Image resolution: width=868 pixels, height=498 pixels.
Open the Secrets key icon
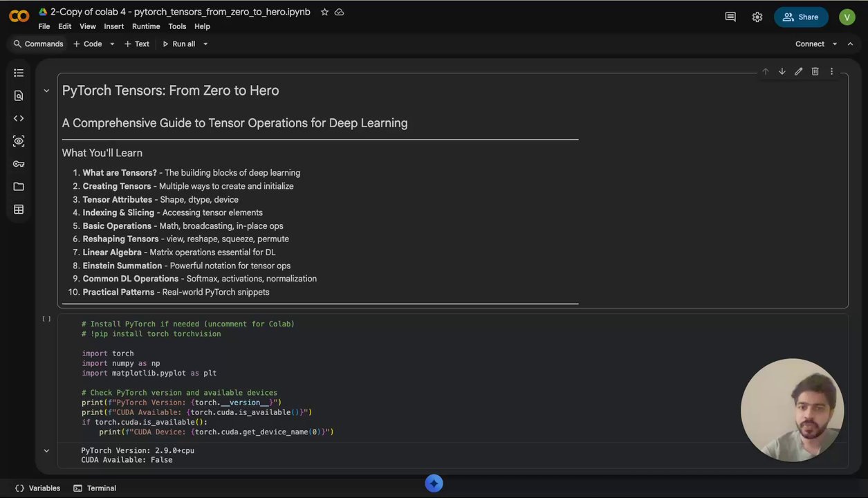[19, 164]
